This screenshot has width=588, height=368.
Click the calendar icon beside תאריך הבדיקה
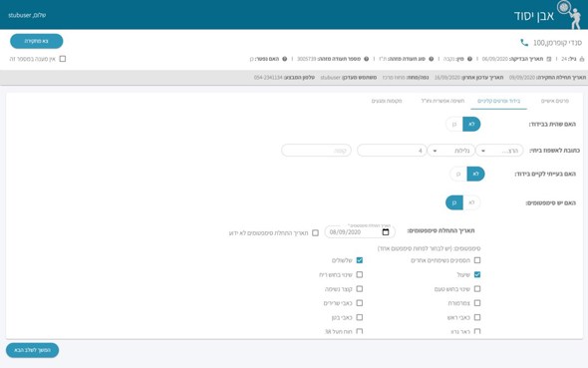549,59
